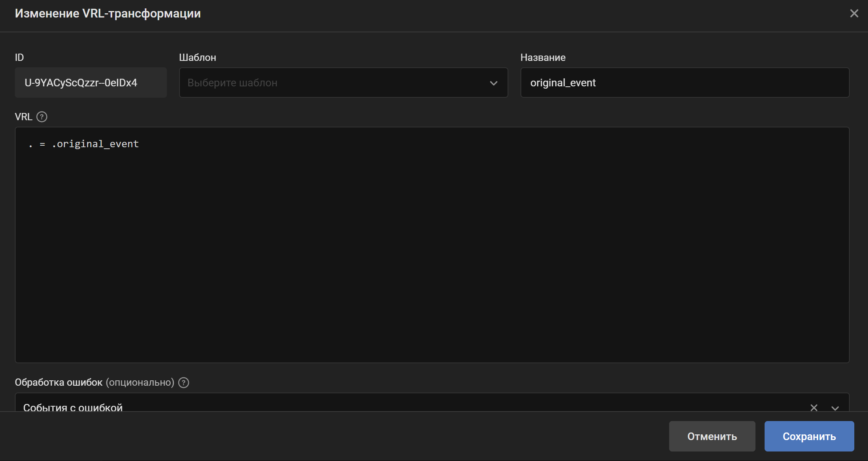Click the Название label
This screenshot has width=868, height=461.
click(x=543, y=57)
